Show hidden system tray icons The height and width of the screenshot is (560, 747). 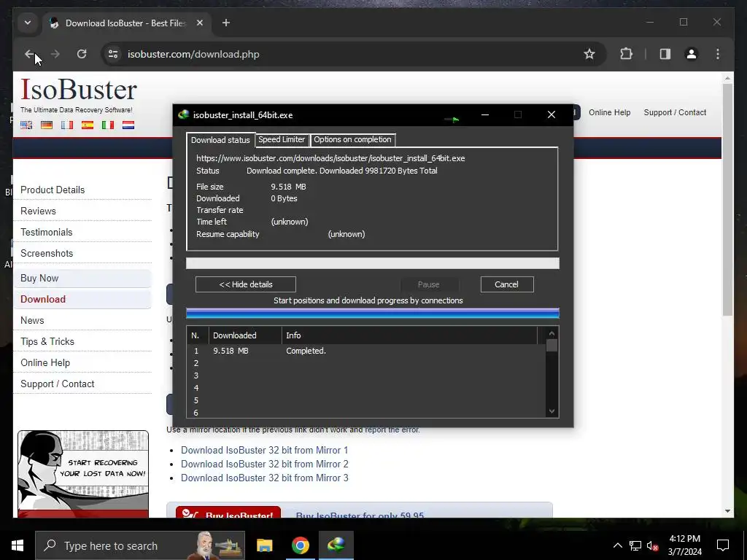(x=617, y=545)
